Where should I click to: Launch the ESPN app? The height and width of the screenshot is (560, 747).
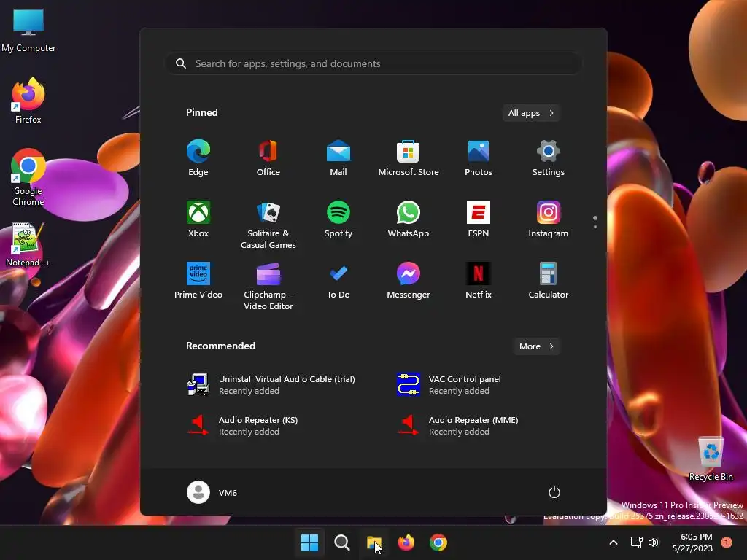click(479, 219)
